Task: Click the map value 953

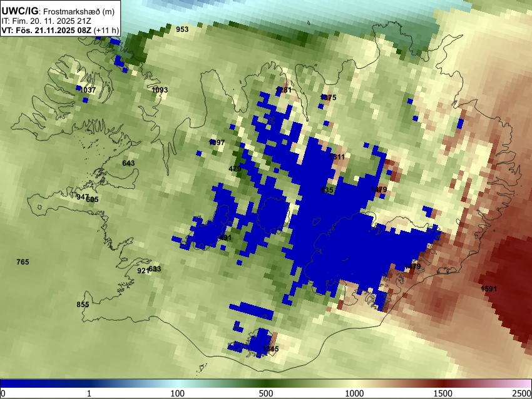Action: click(182, 29)
